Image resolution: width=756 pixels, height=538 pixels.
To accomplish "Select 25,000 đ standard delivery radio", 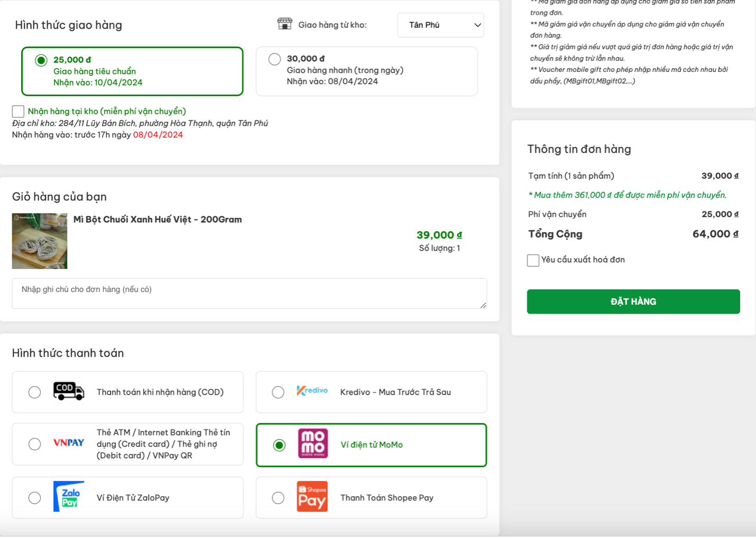I will 41,60.
